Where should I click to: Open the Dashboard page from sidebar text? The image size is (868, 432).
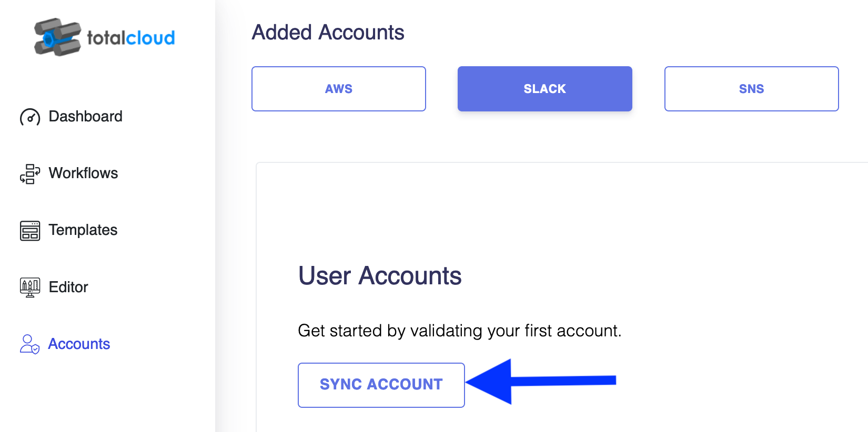coord(86,116)
